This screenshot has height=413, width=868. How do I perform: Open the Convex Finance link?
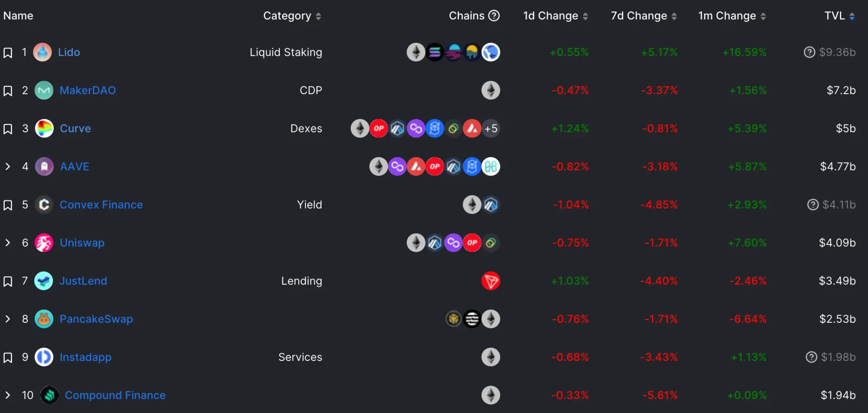101,205
